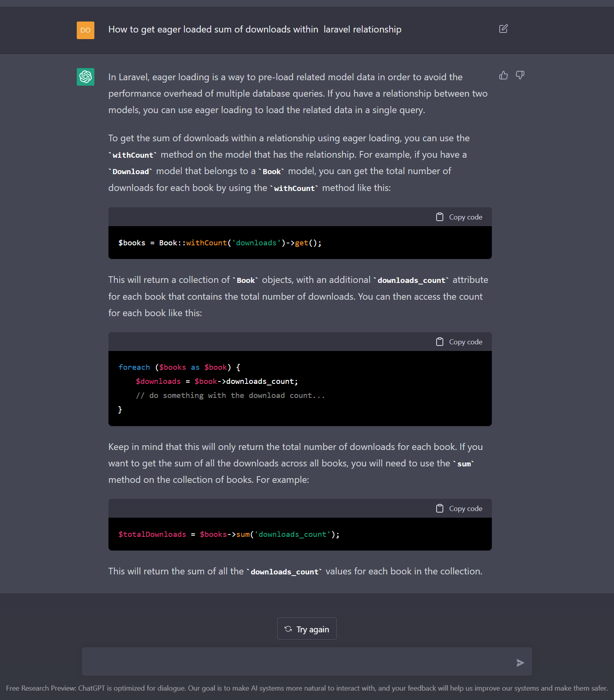Click the Try again button
Screen dimensions: 614x700
click(x=307, y=629)
